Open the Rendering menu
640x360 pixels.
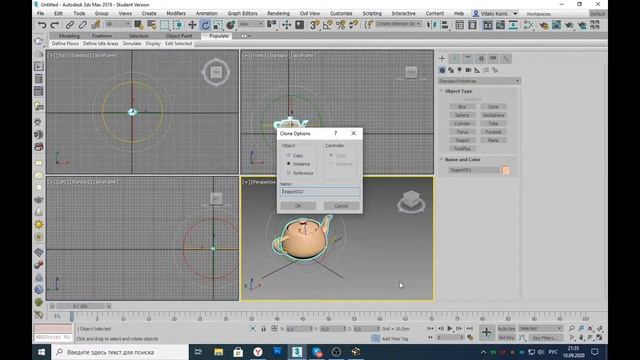278,13
